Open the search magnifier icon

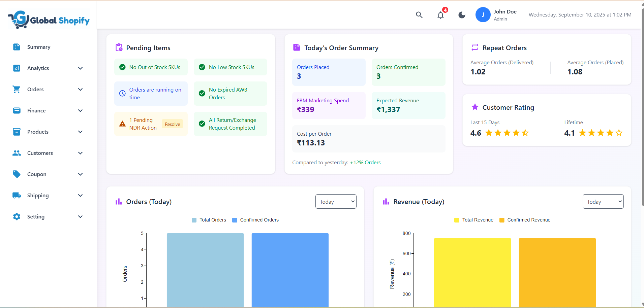(419, 15)
